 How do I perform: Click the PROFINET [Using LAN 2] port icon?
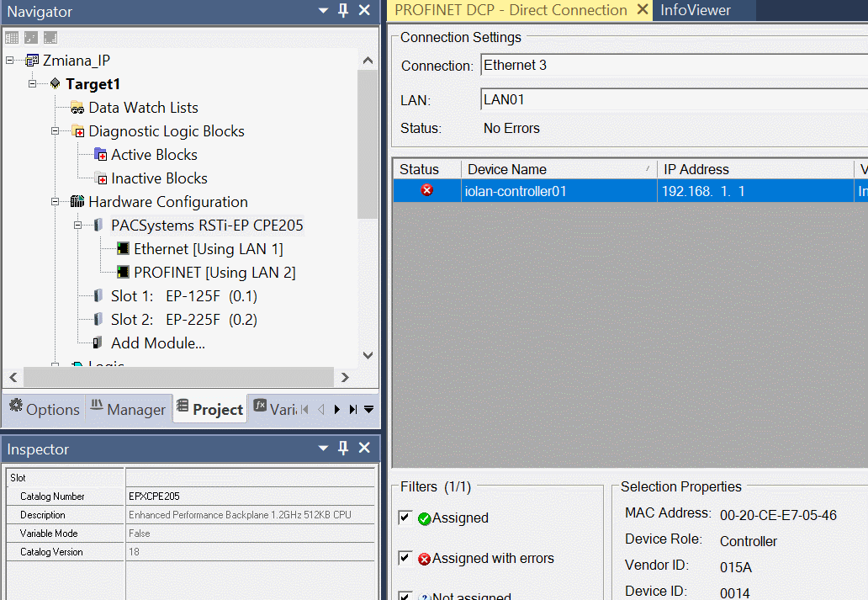point(123,272)
